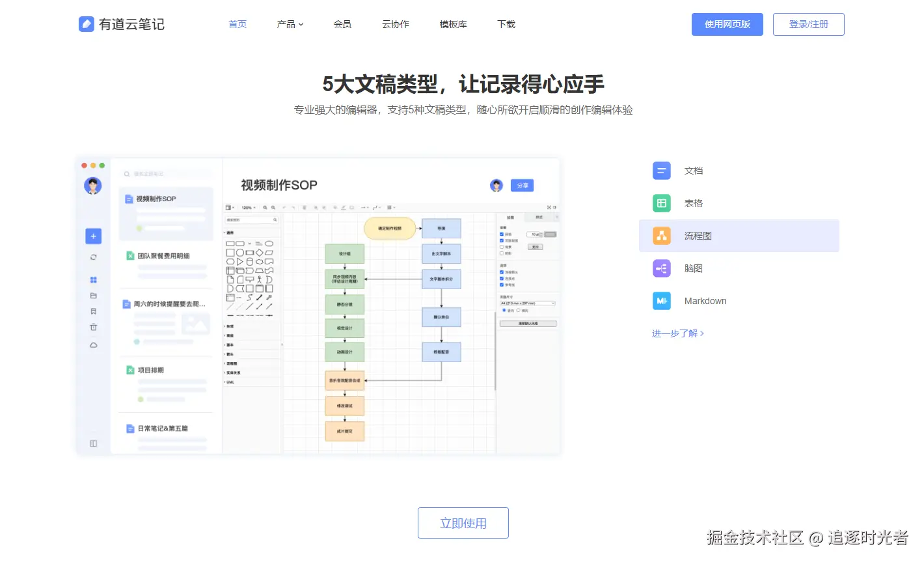Image resolution: width=924 pixels, height=562 pixels.
Task: Select the 文档 document type icon
Action: coord(661,171)
